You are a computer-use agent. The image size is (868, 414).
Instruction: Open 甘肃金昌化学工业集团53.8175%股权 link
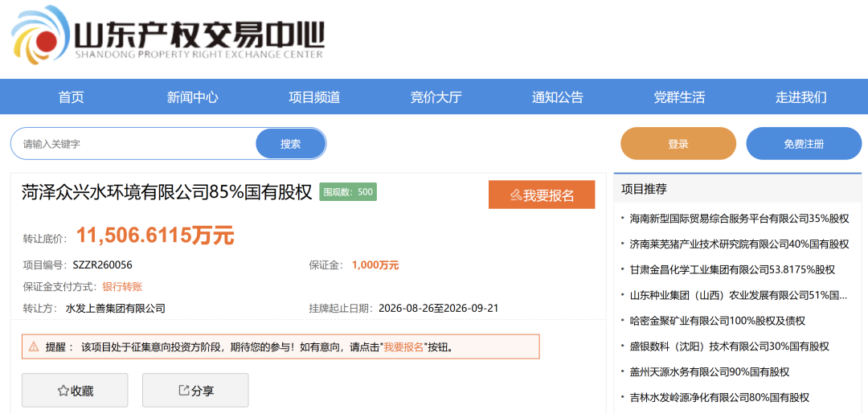732,269
